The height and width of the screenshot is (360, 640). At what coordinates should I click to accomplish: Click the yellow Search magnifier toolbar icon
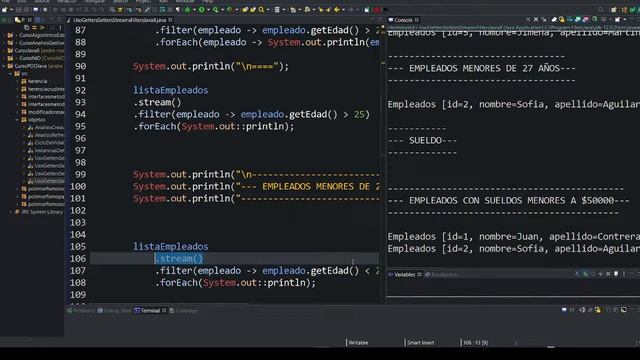(x=261, y=9)
